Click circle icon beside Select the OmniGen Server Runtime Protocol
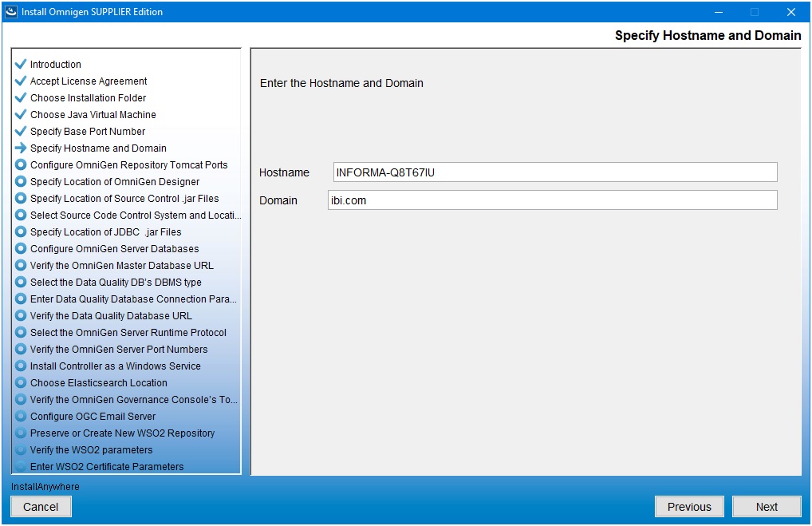 coord(21,332)
